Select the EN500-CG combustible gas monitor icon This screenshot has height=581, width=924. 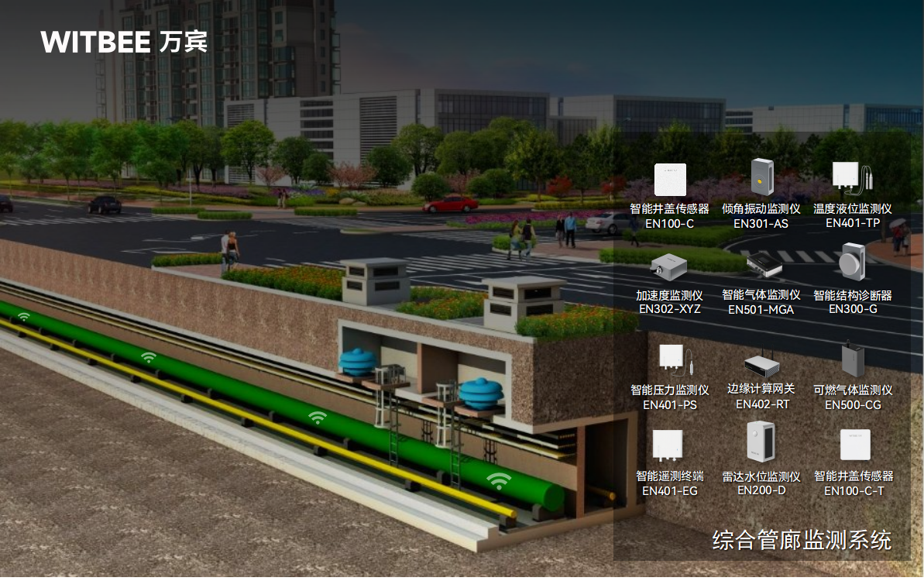coord(853,359)
